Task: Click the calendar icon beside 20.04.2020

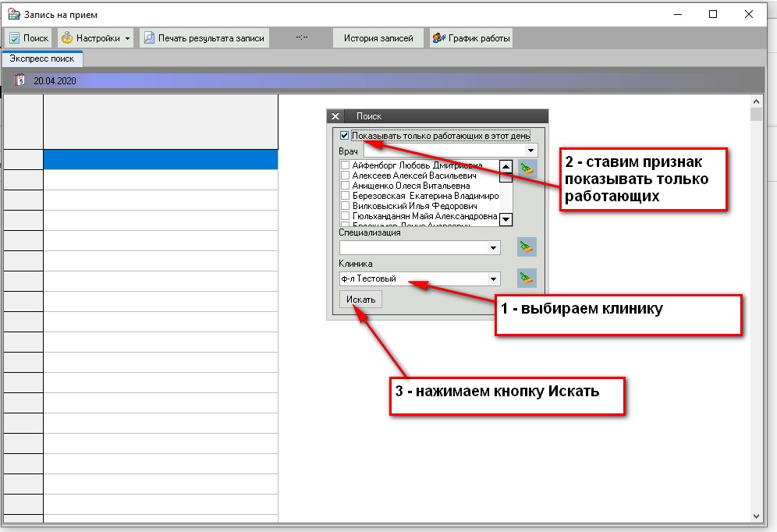Action: tap(21, 80)
